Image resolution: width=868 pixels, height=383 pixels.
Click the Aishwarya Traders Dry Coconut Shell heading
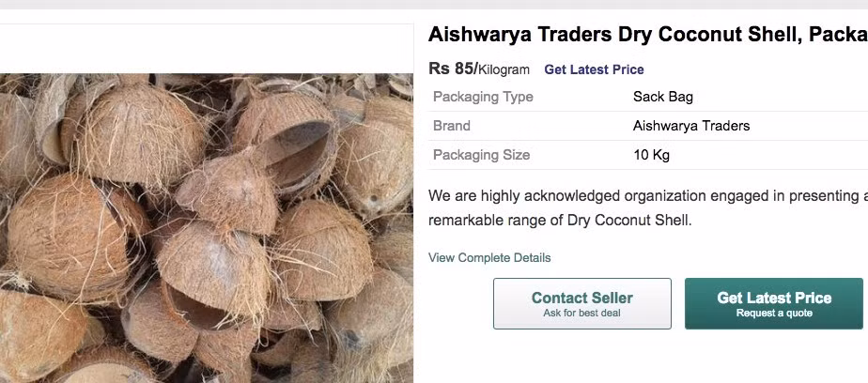click(647, 35)
